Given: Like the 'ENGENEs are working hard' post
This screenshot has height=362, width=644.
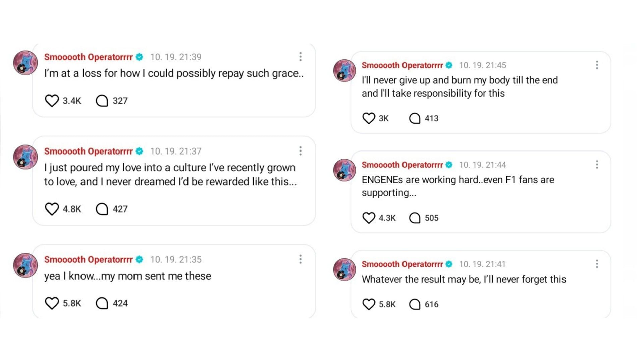Looking at the screenshot, I should (369, 218).
